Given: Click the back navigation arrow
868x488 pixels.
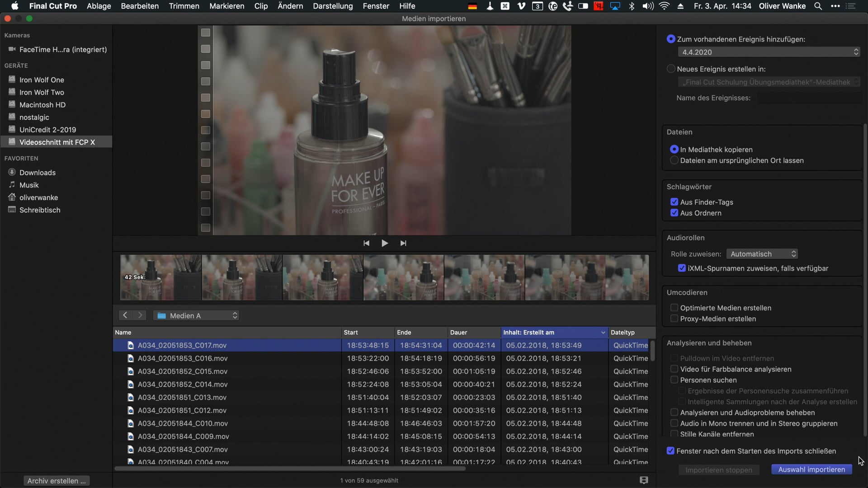Looking at the screenshot, I should 125,315.
